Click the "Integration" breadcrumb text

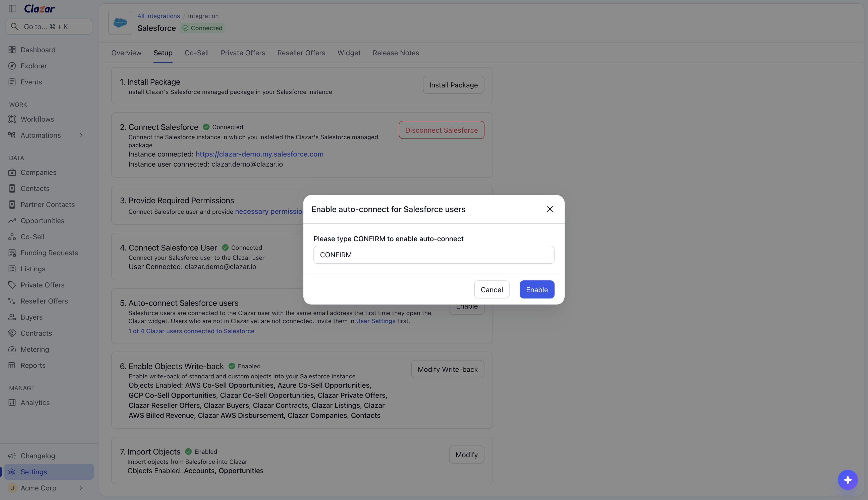[203, 16]
